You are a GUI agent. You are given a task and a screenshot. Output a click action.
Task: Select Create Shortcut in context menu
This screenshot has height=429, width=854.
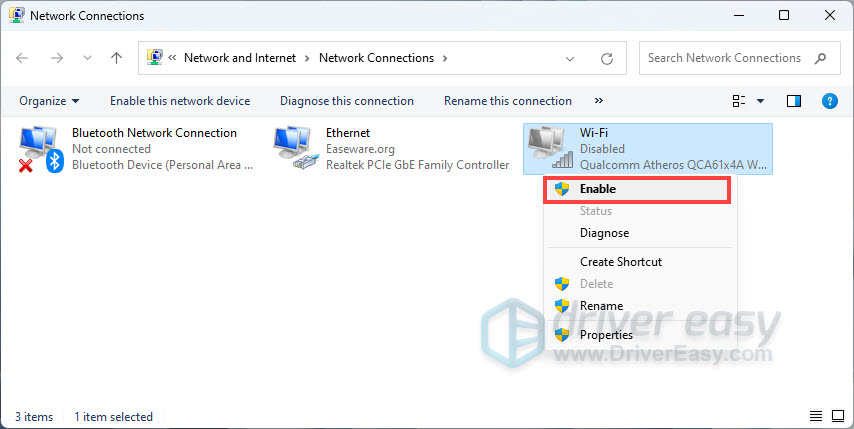620,262
